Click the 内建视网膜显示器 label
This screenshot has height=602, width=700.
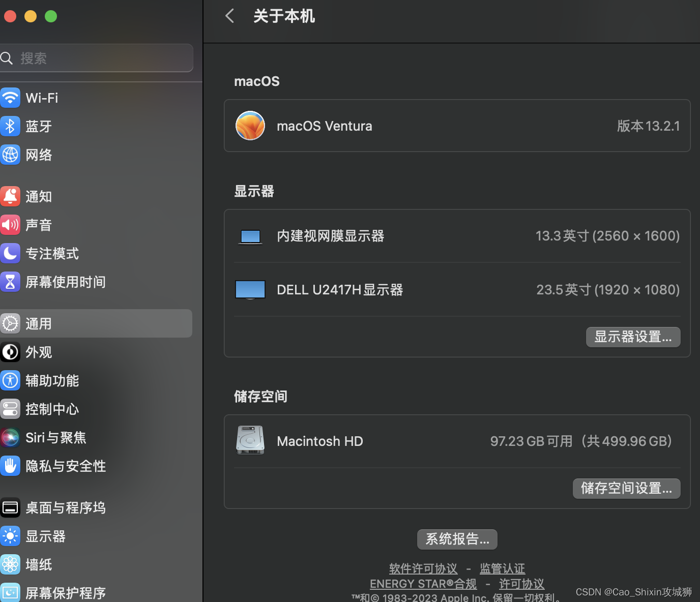[x=331, y=236]
